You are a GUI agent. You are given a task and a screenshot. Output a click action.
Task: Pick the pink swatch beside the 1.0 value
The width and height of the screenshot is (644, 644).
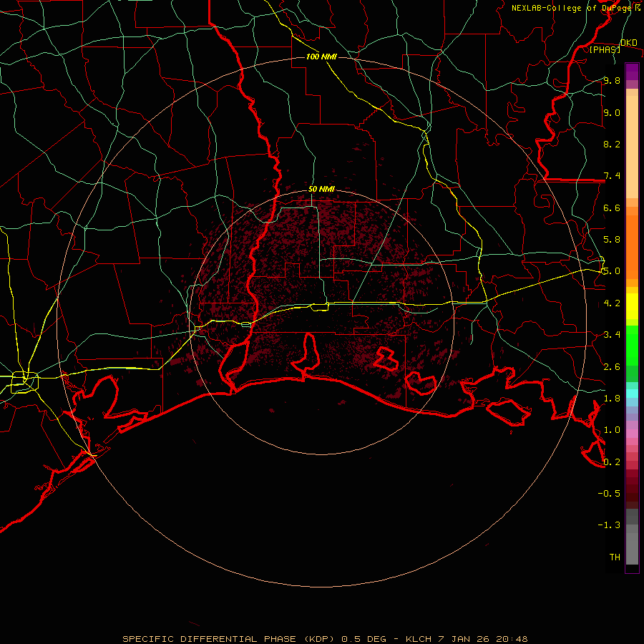tap(632, 434)
